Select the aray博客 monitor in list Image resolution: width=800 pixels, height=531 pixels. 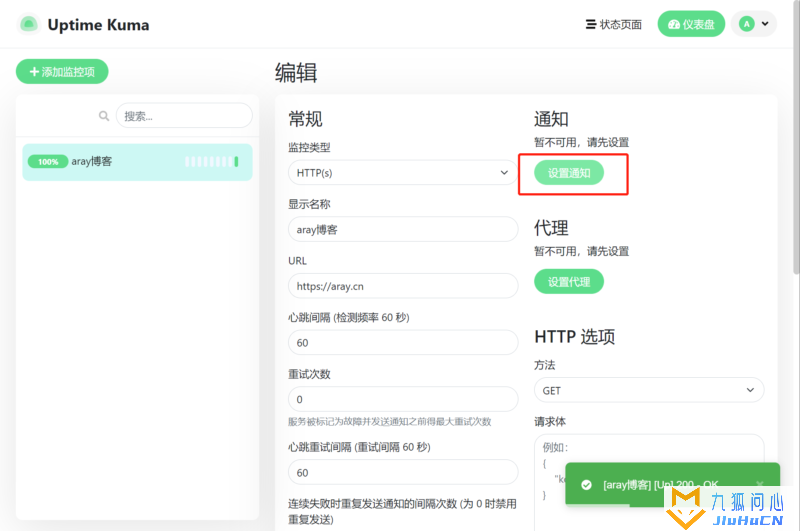point(137,162)
